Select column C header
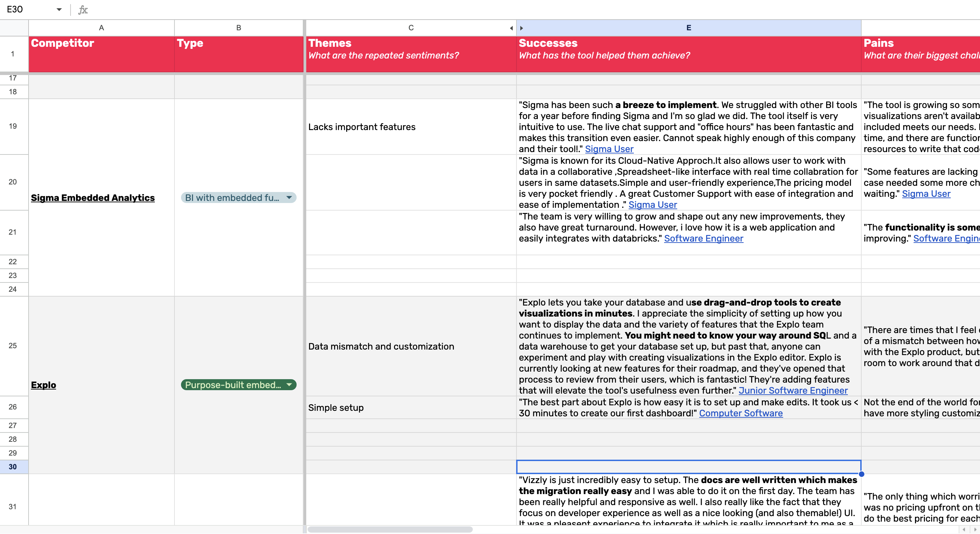980x534 pixels. (411, 28)
